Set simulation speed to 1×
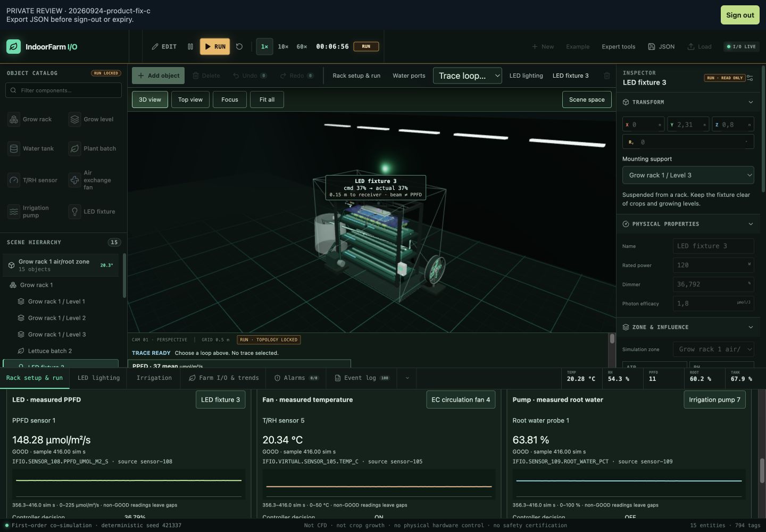The image size is (766, 532). [x=264, y=47]
